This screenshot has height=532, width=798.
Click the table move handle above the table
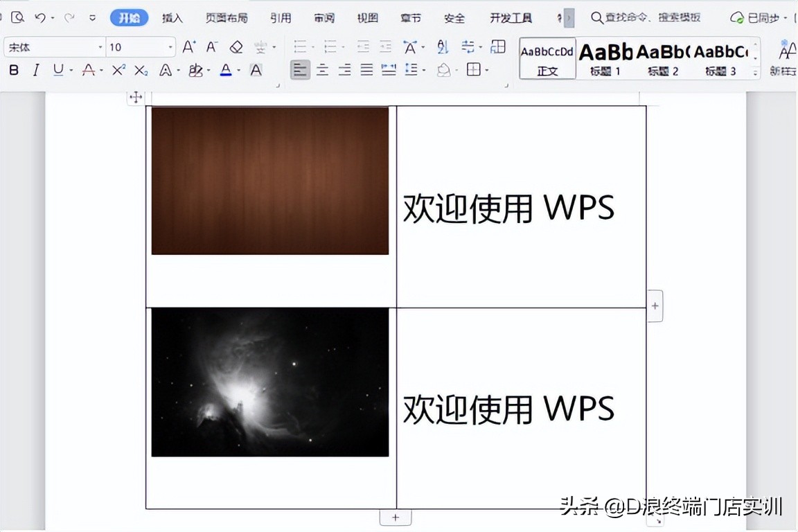[136, 97]
